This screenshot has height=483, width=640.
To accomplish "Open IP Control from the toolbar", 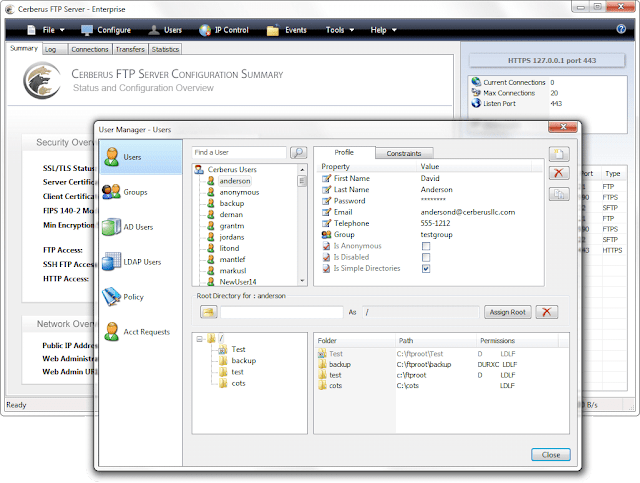I will [224, 30].
